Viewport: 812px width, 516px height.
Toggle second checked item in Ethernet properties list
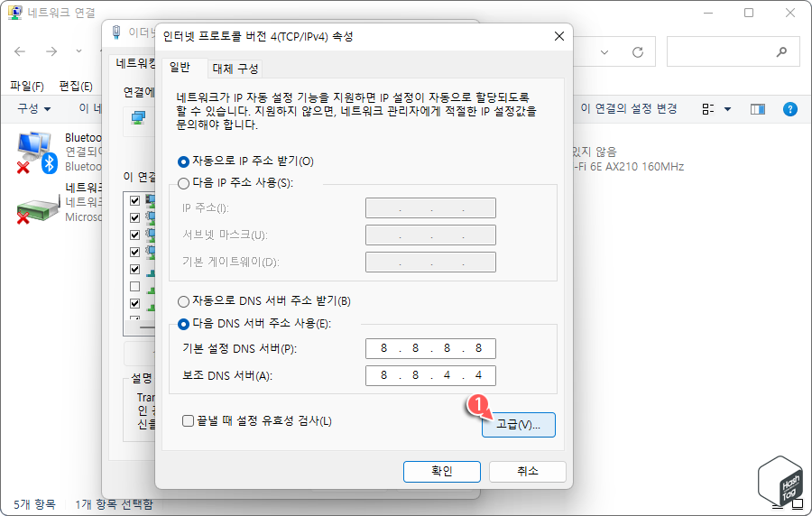(x=135, y=218)
